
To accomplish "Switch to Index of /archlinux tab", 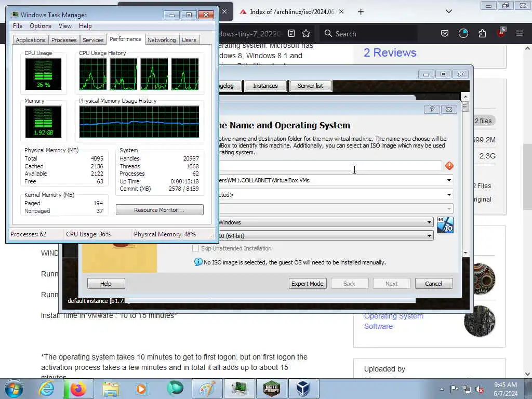I will tap(292, 12).
